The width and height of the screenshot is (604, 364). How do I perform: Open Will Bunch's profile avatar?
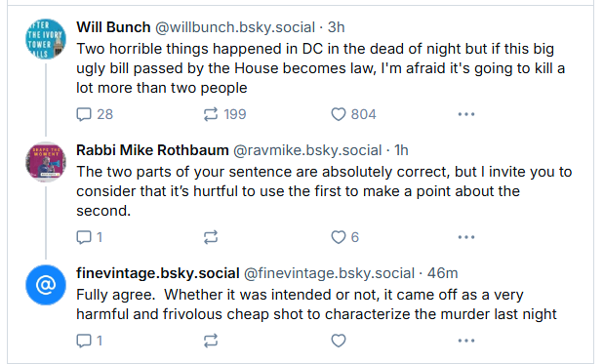pos(46,39)
